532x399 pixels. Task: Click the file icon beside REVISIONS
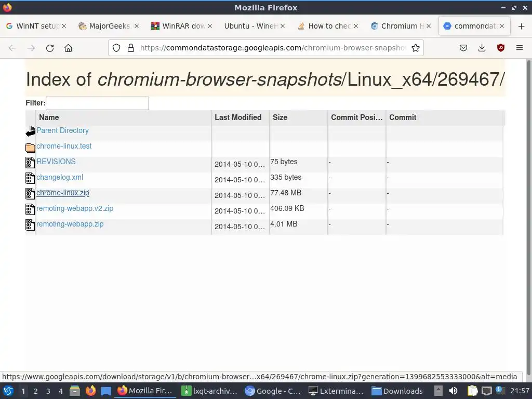tap(30, 163)
